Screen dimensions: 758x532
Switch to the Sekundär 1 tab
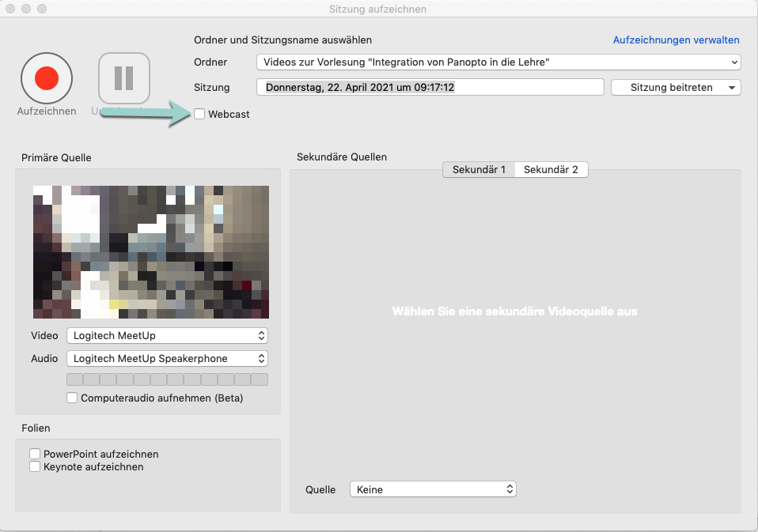(x=479, y=170)
